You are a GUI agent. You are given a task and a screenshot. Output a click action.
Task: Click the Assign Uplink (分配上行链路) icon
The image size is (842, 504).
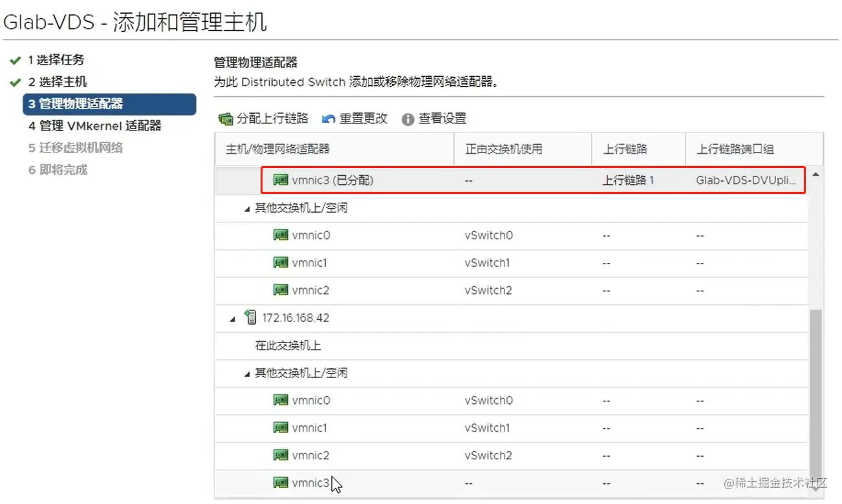[226, 119]
